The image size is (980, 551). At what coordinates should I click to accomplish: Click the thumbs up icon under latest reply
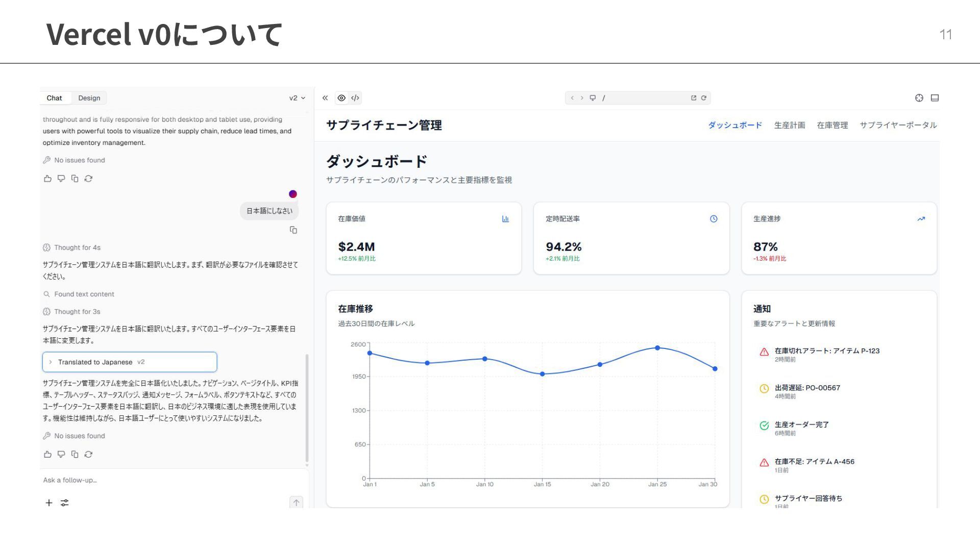47,454
